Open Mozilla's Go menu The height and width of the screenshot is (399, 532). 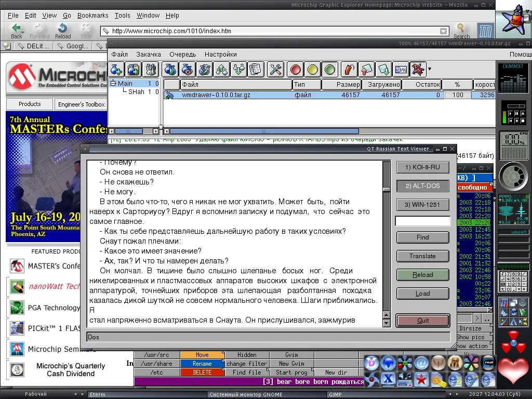67,16
